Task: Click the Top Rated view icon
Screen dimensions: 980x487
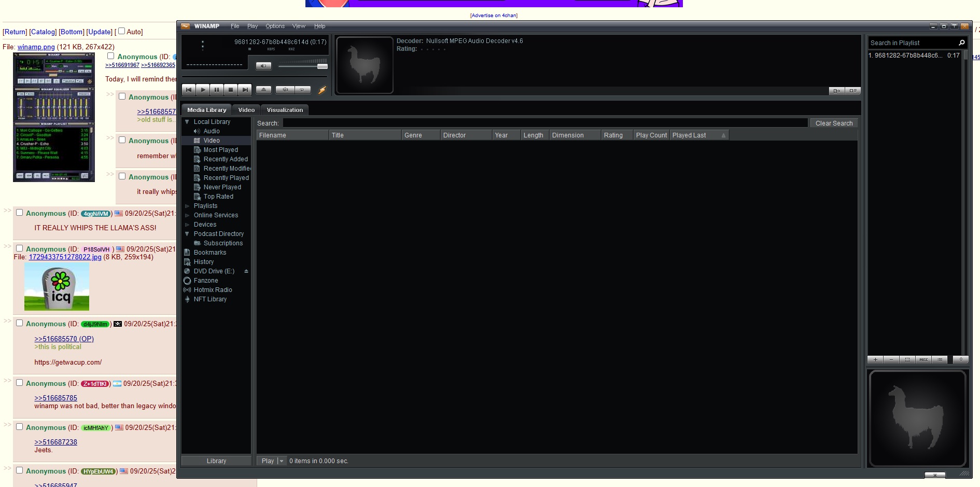Action: point(197,197)
